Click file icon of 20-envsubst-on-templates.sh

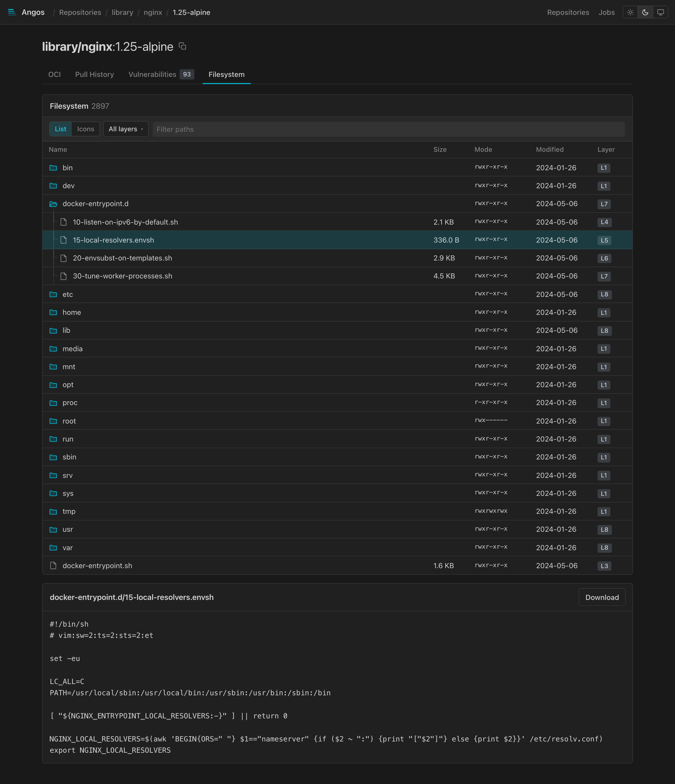[64, 258]
